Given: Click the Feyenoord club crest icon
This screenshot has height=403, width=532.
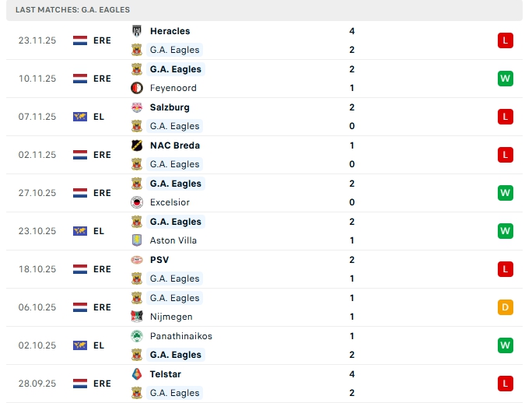Looking at the screenshot, I should point(137,88).
